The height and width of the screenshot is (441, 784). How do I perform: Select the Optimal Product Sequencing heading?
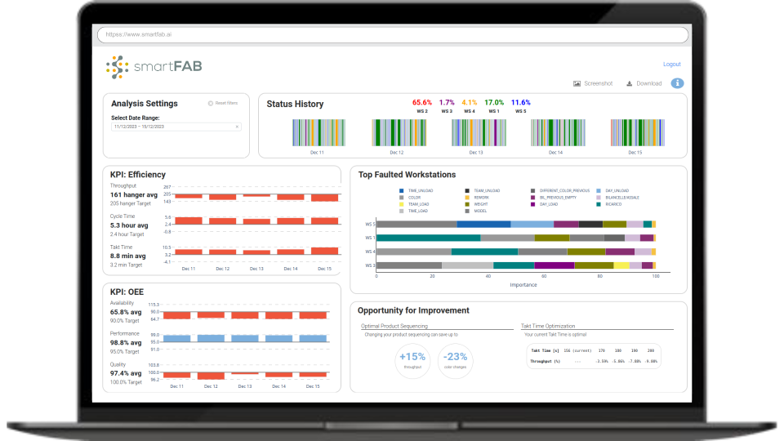pyautogui.click(x=394, y=326)
